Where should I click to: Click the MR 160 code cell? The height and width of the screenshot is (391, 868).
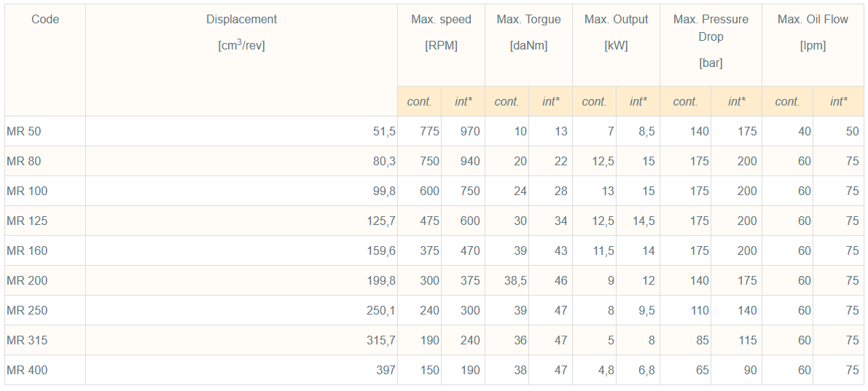[x=27, y=251]
